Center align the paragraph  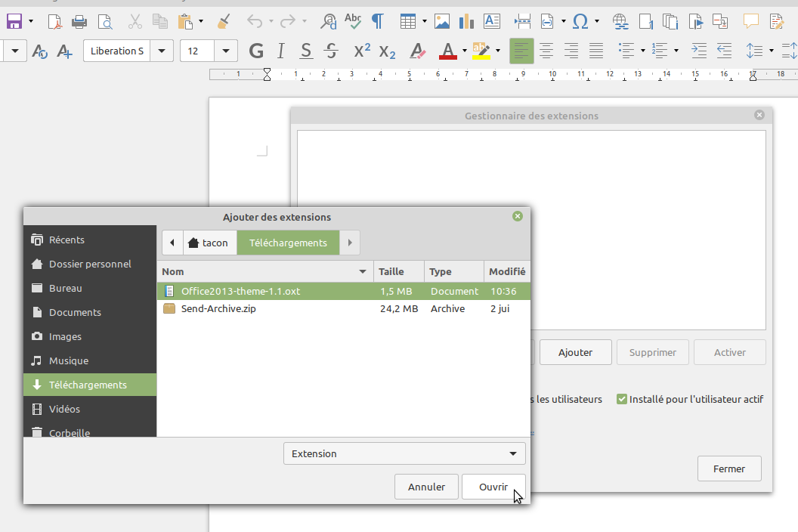pyautogui.click(x=546, y=51)
